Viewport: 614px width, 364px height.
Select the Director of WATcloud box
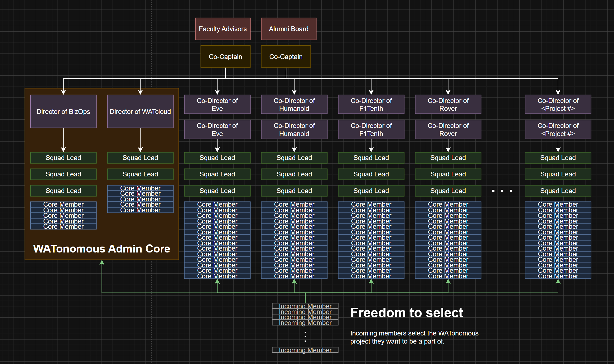click(140, 111)
